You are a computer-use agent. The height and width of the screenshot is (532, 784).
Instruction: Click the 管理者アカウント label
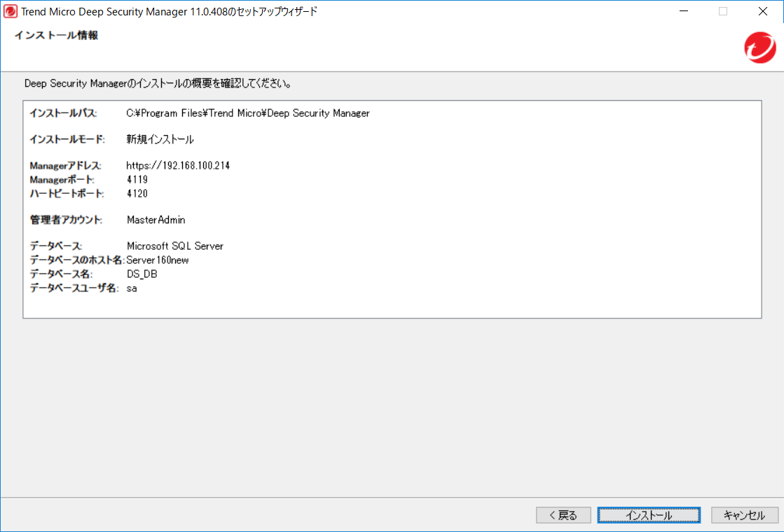[66, 220]
